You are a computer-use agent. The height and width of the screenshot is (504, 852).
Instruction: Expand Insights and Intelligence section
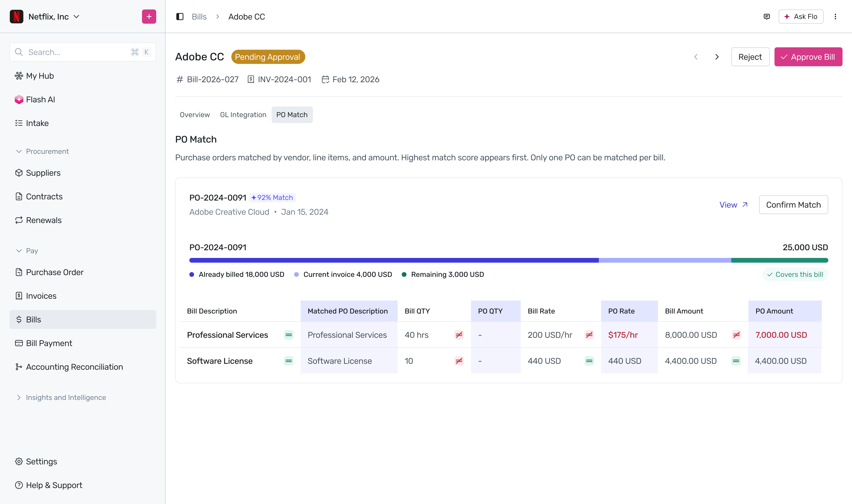click(x=61, y=398)
